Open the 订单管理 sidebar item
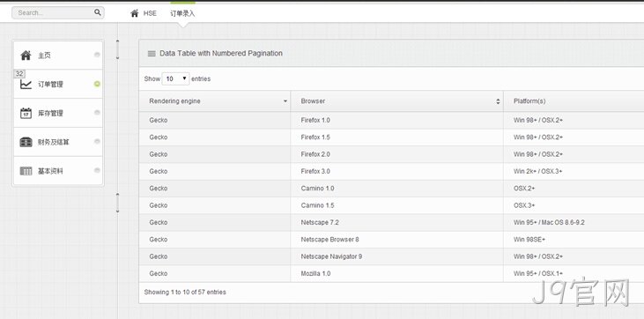 click(58, 84)
